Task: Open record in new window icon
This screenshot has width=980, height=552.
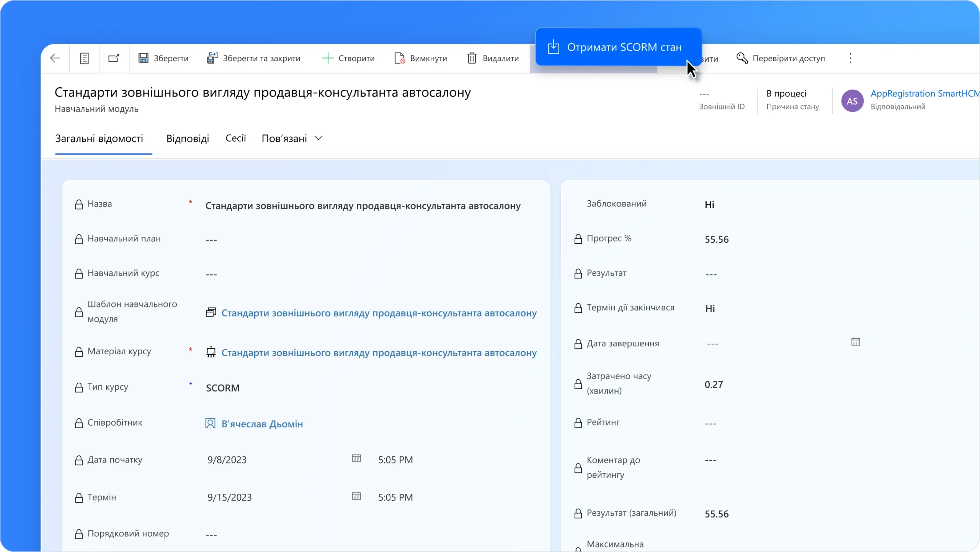Action: [x=114, y=58]
